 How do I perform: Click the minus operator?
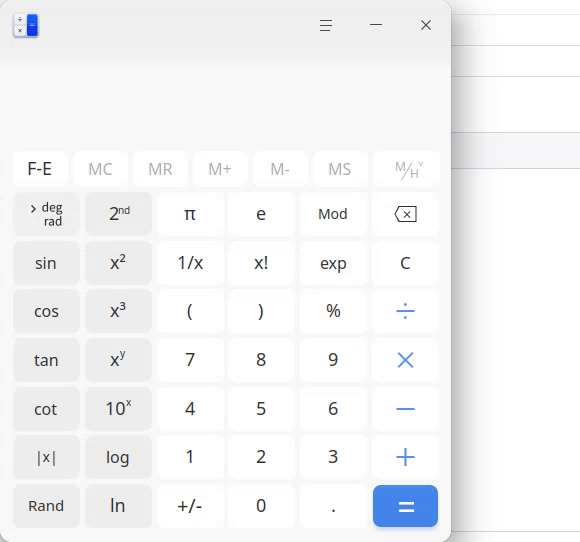point(405,409)
